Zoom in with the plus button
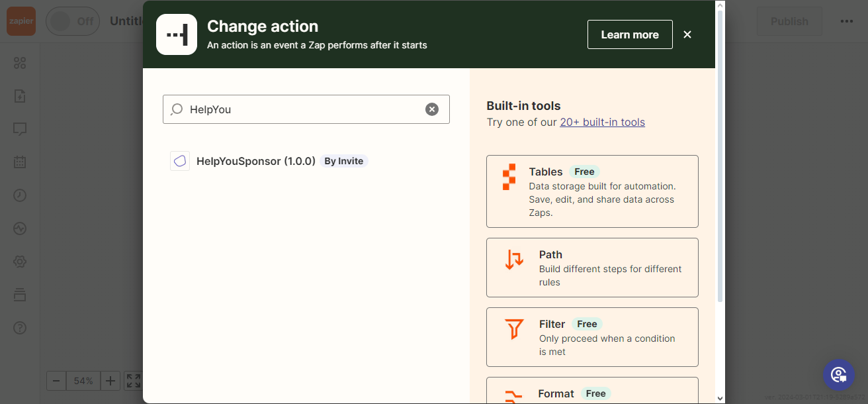Image resolution: width=868 pixels, height=404 pixels. (110, 381)
